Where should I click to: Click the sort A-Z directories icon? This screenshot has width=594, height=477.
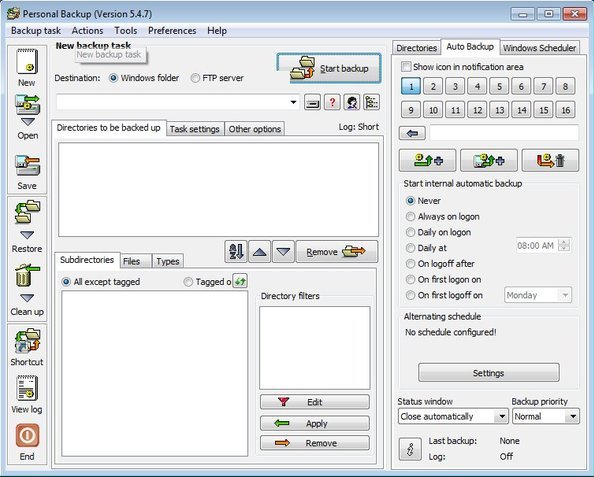pos(236,252)
